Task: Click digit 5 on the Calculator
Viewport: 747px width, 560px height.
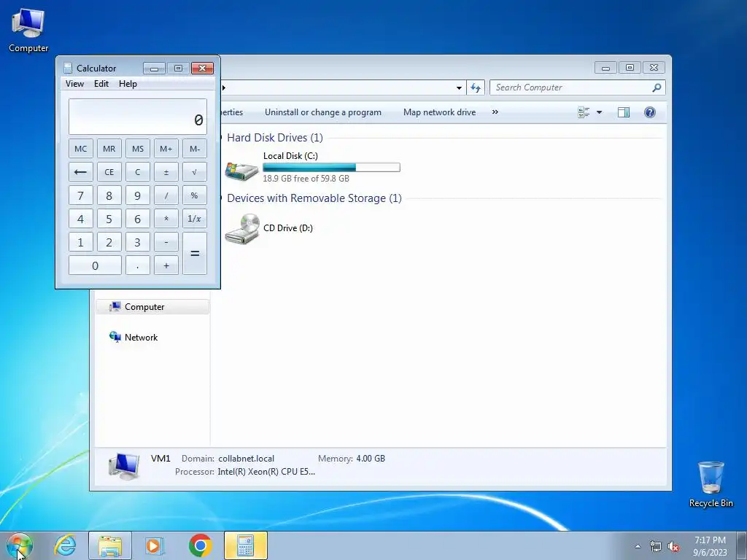Action: tap(109, 219)
